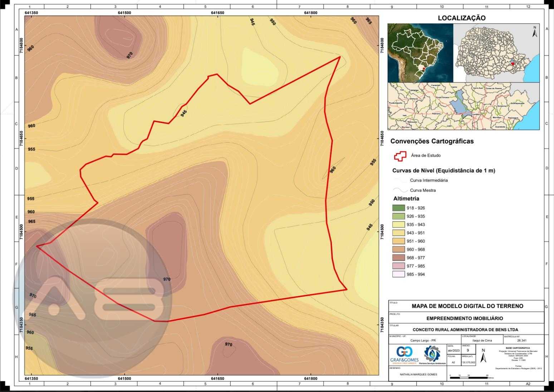554x392 pixels.
Task: Click the red Área de Estudo legend symbol
Action: click(400, 156)
